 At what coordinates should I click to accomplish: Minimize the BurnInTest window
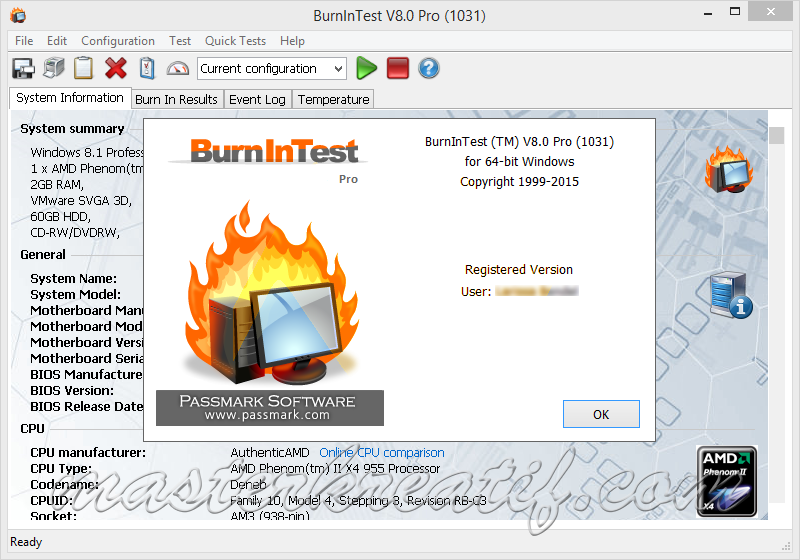click(708, 13)
